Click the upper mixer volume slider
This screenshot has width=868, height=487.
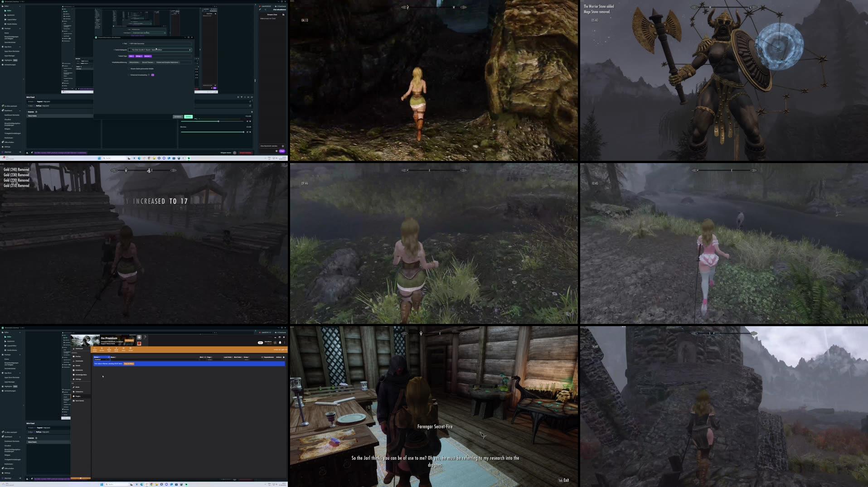click(212, 121)
